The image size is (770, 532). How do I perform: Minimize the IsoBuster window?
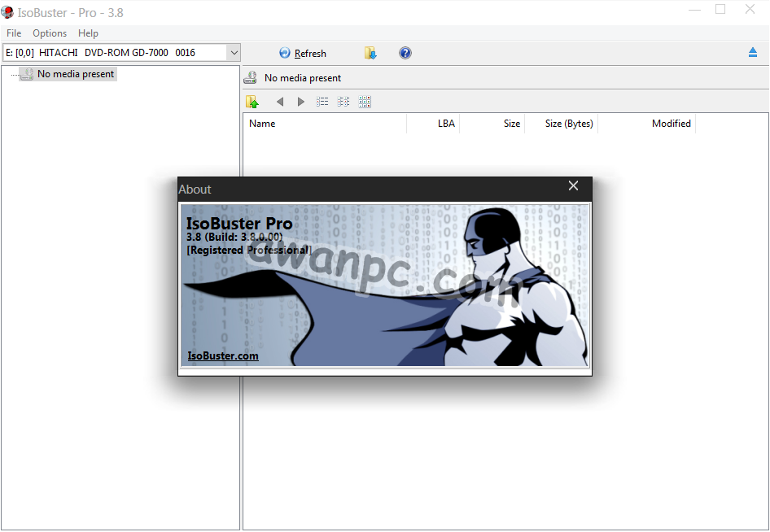pyautogui.click(x=694, y=9)
